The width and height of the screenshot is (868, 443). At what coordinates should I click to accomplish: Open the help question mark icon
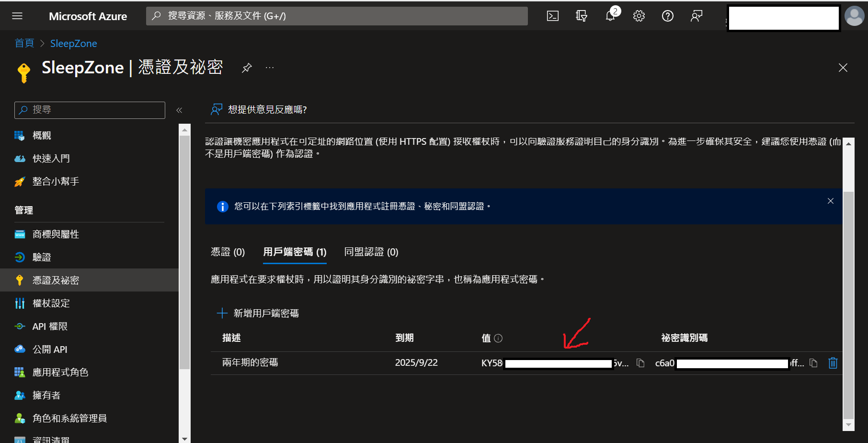click(x=668, y=16)
